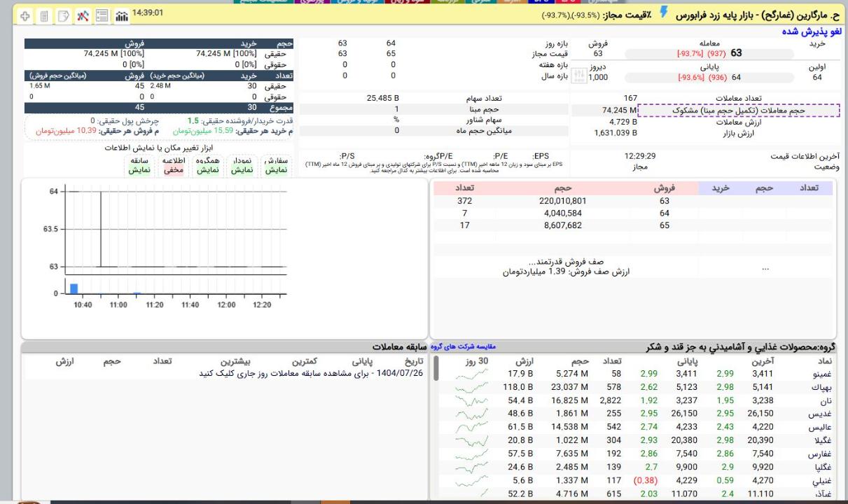The image size is (848, 504).
Task: Toggle the سابقه display switch
Action: tap(139, 165)
